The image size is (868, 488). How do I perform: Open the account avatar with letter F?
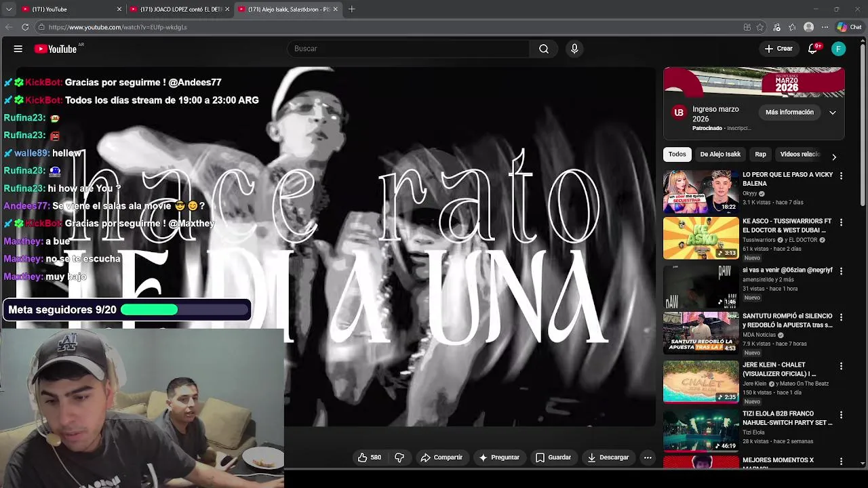tap(839, 49)
